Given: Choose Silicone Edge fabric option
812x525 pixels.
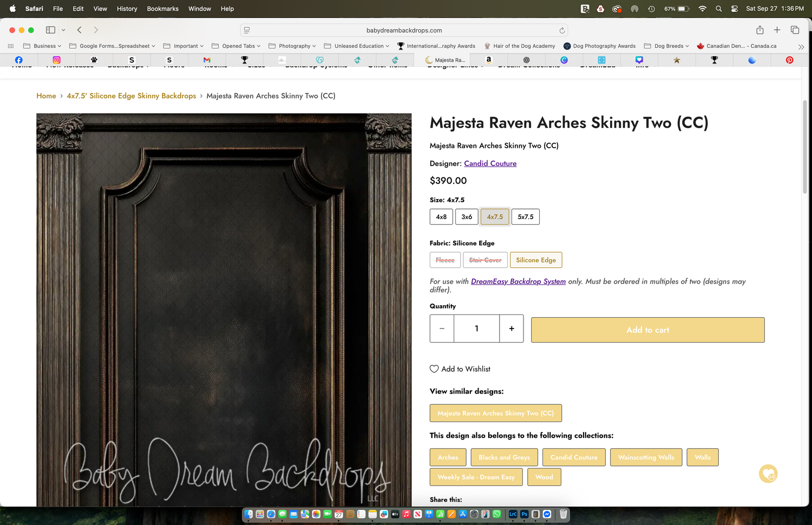Looking at the screenshot, I should click(x=536, y=260).
